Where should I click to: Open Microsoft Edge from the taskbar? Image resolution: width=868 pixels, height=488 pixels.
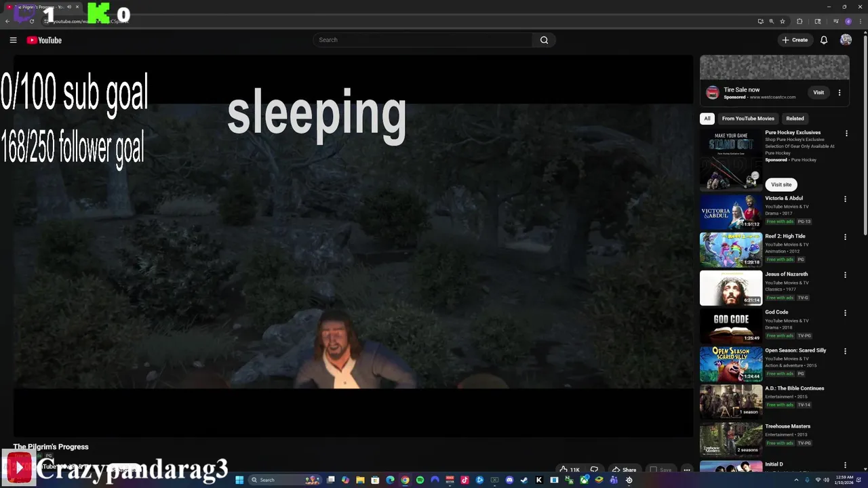tap(390, 480)
